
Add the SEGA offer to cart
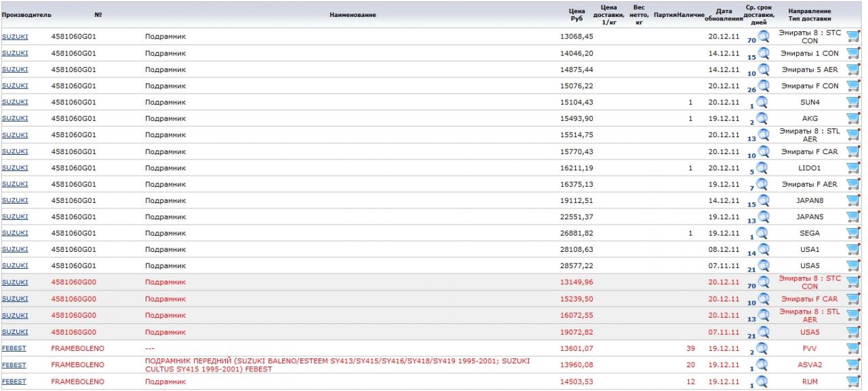click(852, 233)
